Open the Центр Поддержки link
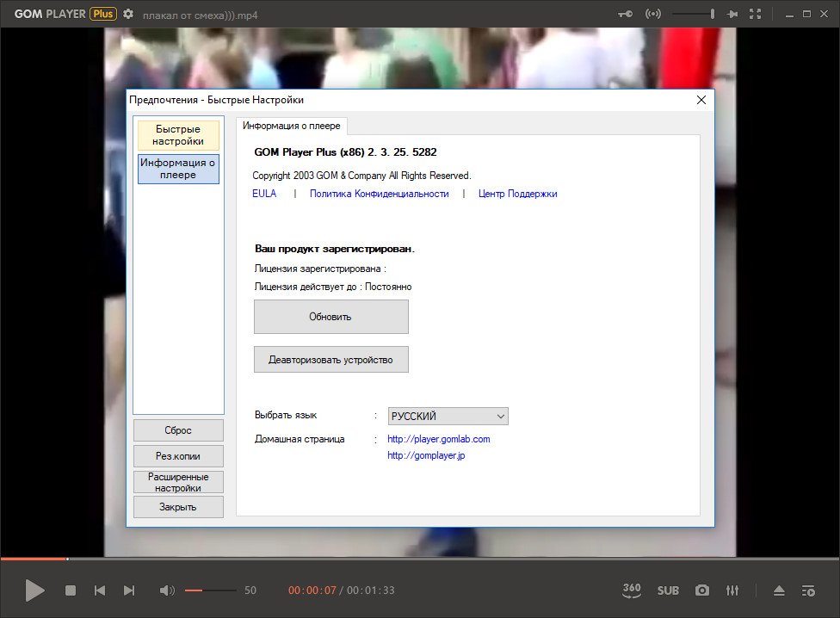This screenshot has width=840, height=618. tap(517, 194)
